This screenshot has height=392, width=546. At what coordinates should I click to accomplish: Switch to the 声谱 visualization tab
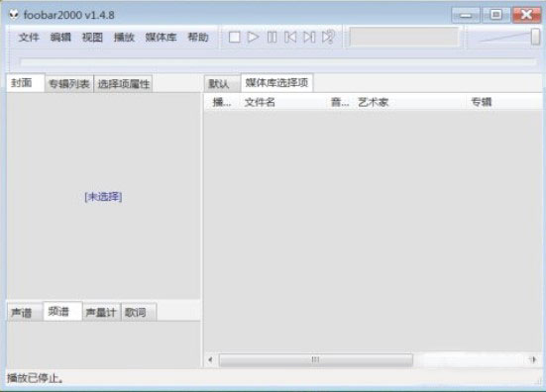click(x=22, y=313)
